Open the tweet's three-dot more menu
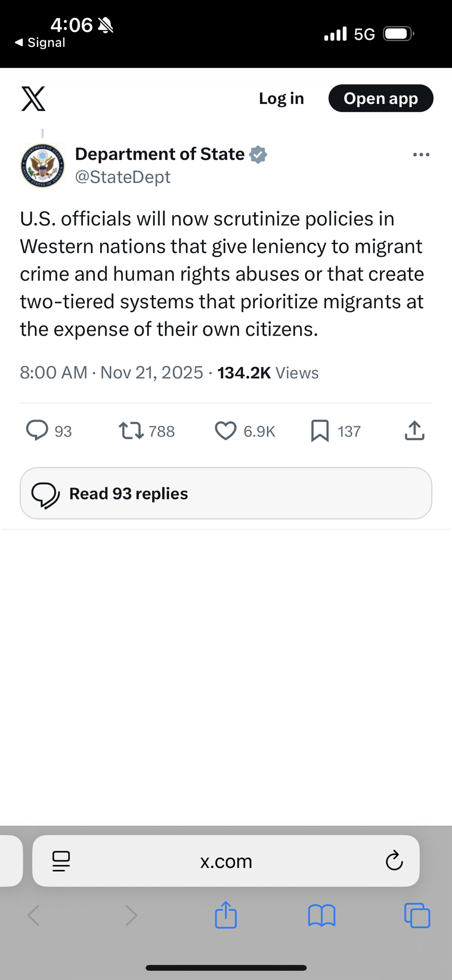 tap(421, 155)
